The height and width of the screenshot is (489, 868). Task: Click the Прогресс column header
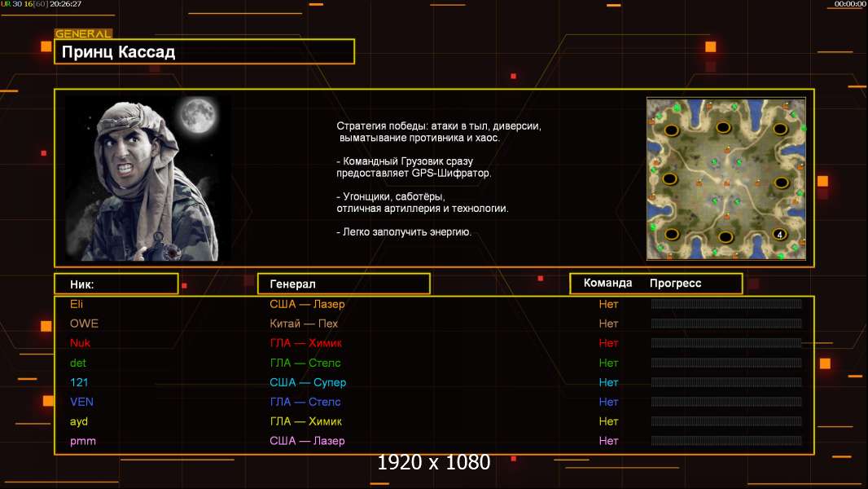[675, 284]
